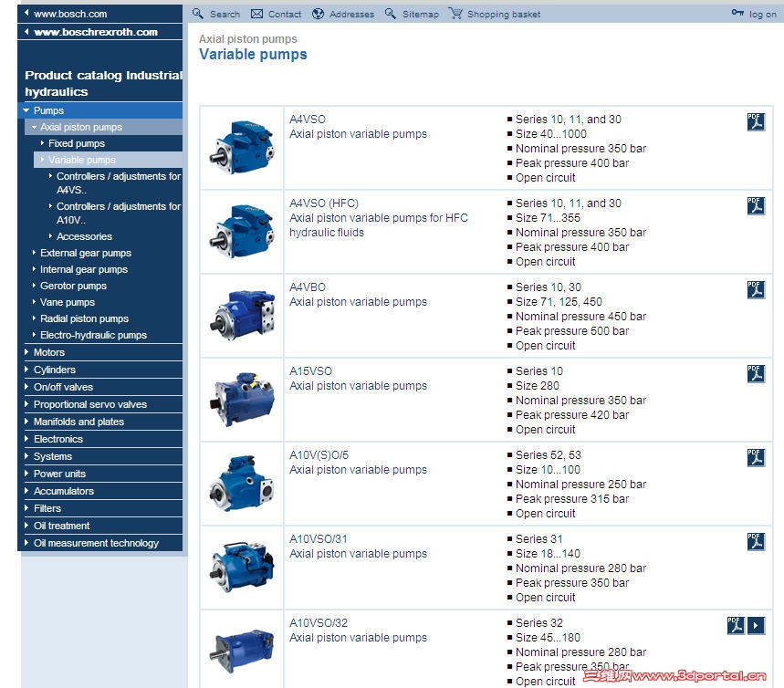This screenshot has height=688, width=784.
Task: Click the Search magnifier icon
Action: pyautogui.click(x=198, y=14)
